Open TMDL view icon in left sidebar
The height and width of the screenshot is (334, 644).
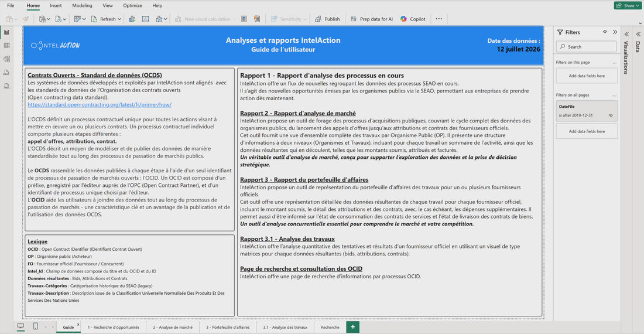pos(6,86)
